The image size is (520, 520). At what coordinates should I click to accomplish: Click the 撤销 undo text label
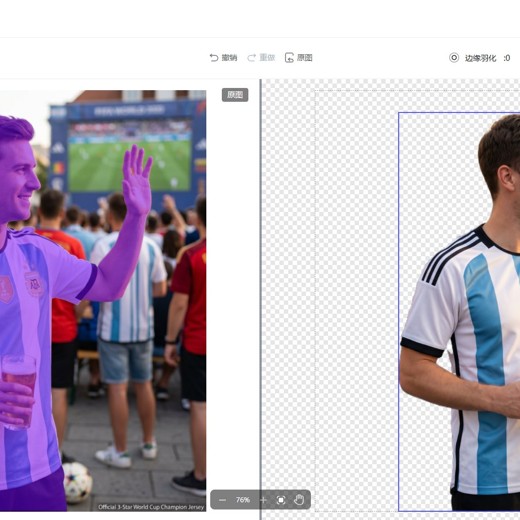229,58
